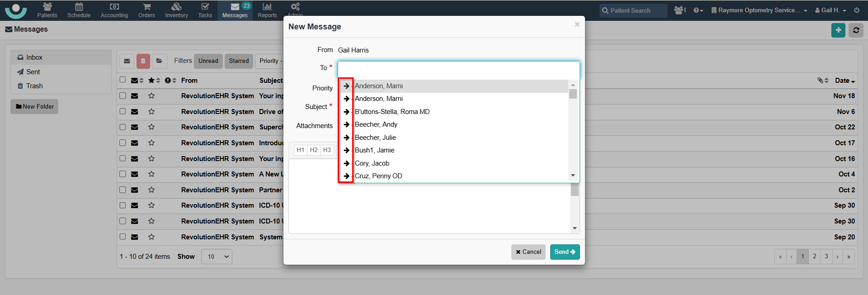The image size is (868, 295).
Task: Tick the Oct 22 message checkbox
Action: pos(123,127)
